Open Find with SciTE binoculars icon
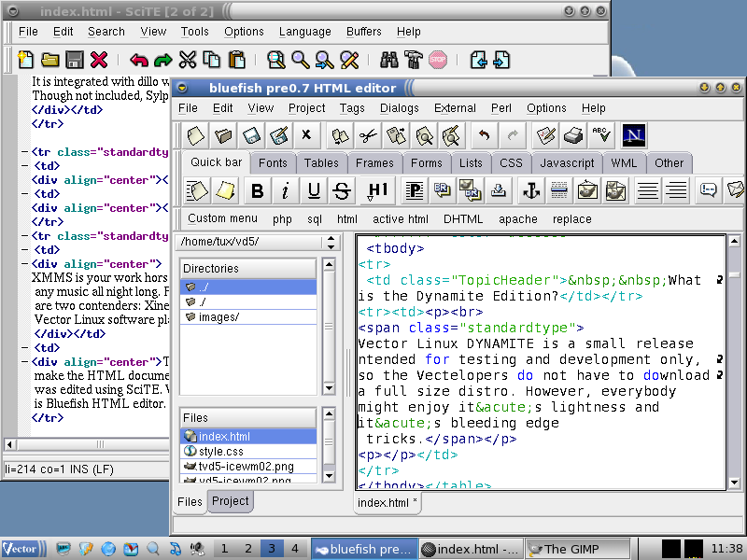This screenshot has width=747, height=560. click(389, 60)
